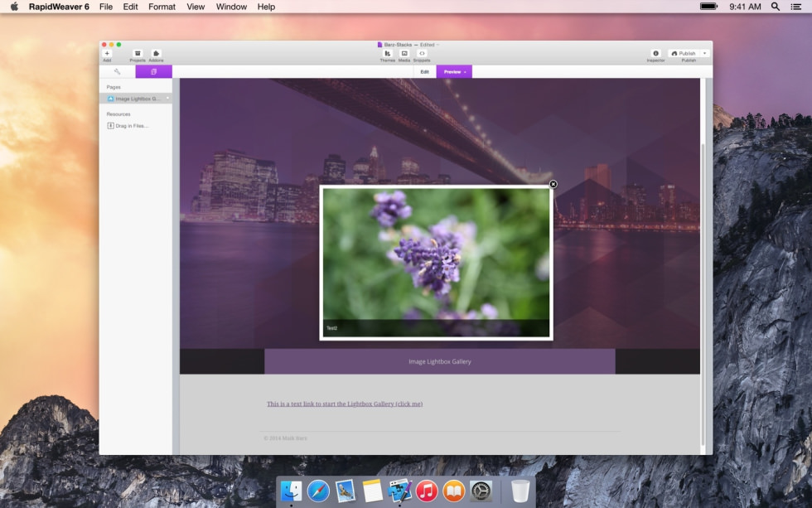Open Mail stamp icon in Dock
This screenshot has height=508, width=812.
(x=345, y=491)
